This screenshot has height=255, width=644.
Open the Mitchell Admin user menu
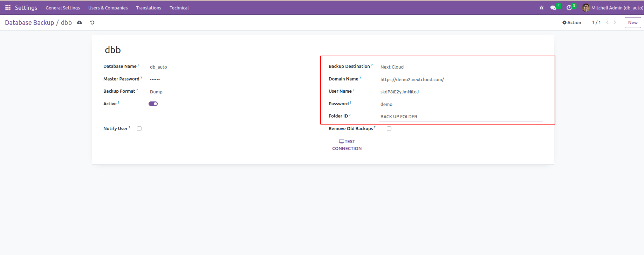pyautogui.click(x=613, y=8)
